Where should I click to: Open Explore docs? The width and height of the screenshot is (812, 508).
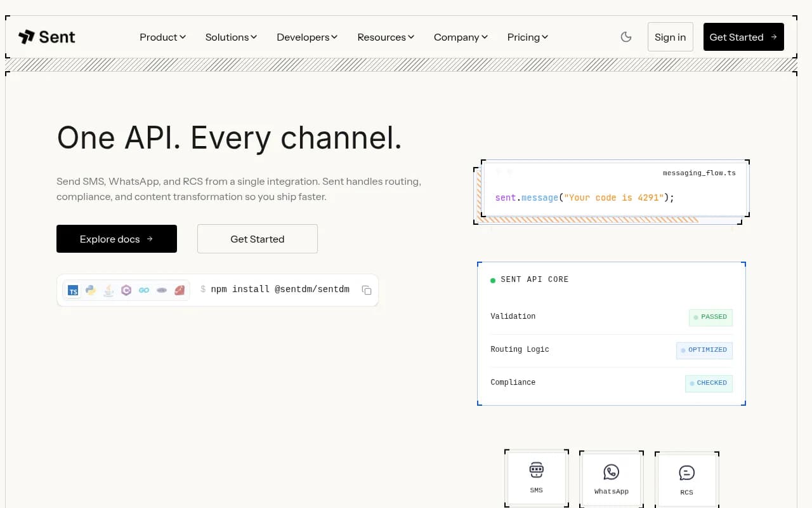[x=117, y=239]
